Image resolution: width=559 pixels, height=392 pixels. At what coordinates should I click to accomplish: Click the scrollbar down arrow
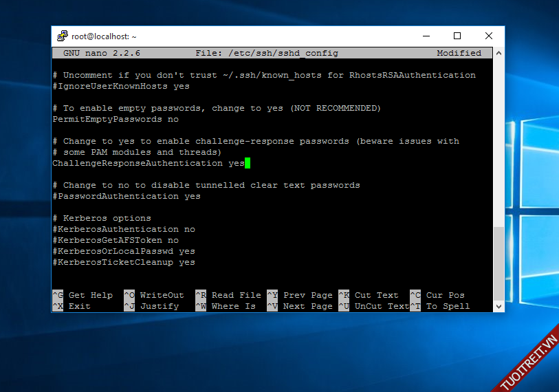[x=499, y=307]
